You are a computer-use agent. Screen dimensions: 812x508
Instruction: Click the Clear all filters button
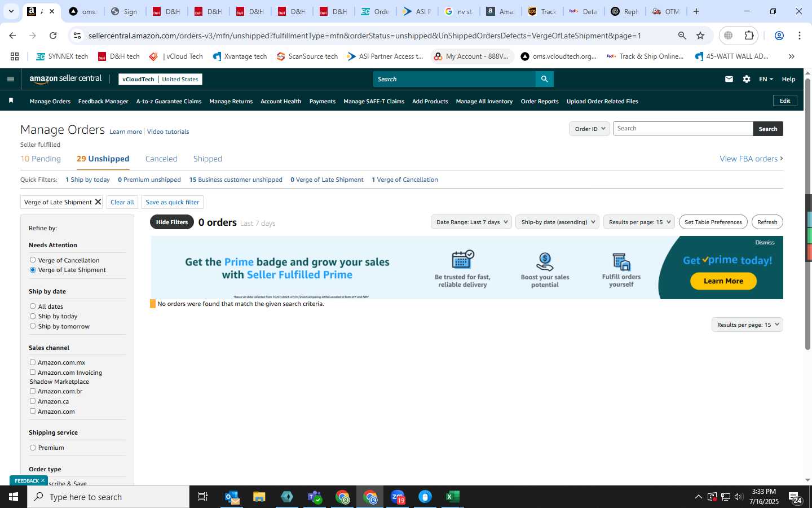coord(122,202)
